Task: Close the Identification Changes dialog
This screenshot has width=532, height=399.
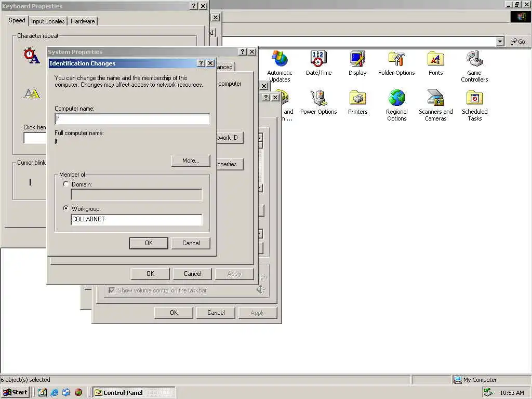Action: click(211, 63)
